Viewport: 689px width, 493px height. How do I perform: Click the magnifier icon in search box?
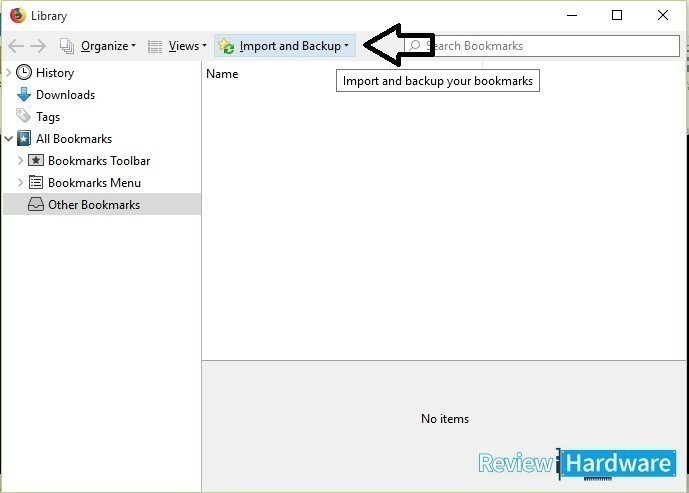pyautogui.click(x=414, y=46)
